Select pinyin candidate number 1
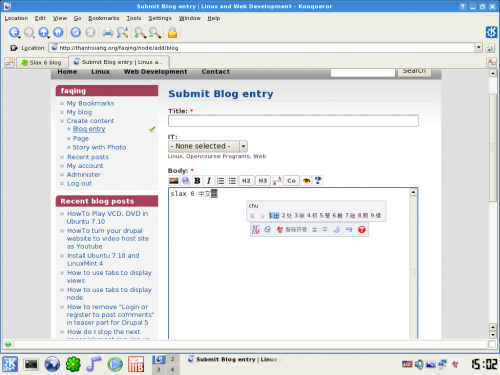The width and height of the screenshot is (500, 375). click(x=274, y=216)
